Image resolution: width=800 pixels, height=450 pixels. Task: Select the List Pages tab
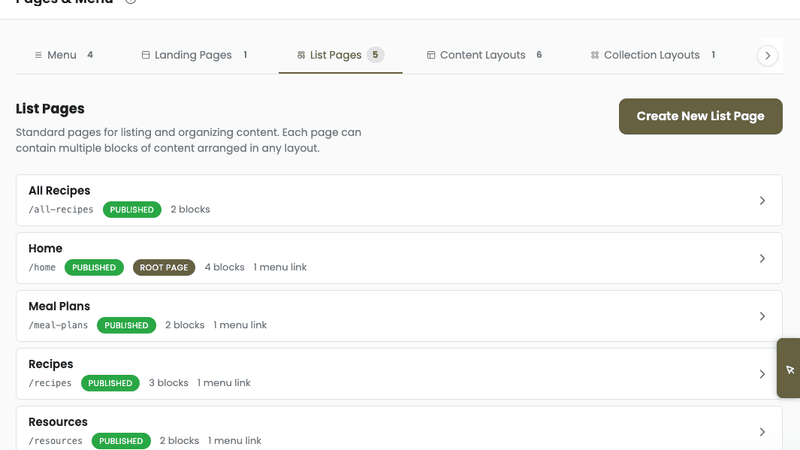(x=340, y=55)
